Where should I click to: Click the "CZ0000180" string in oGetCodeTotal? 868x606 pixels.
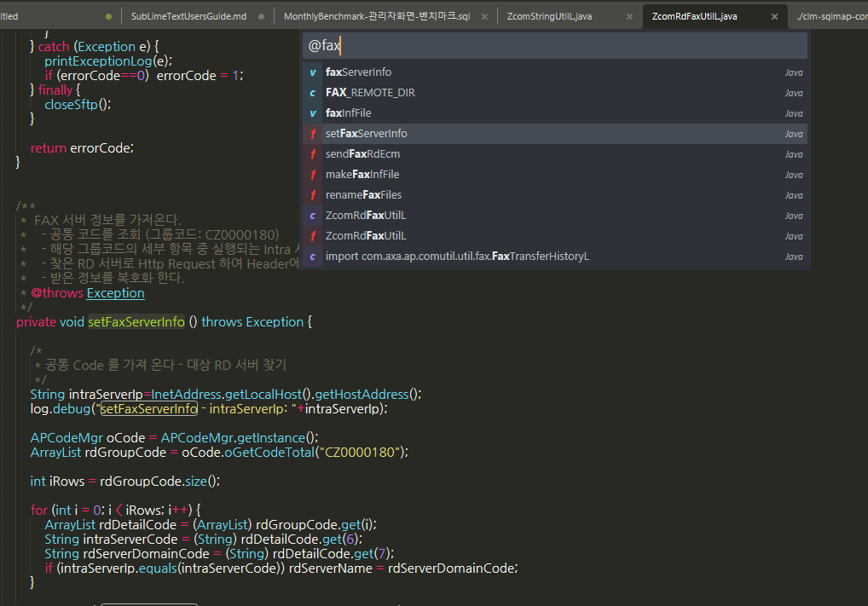pyautogui.click(x=360, y=452)
